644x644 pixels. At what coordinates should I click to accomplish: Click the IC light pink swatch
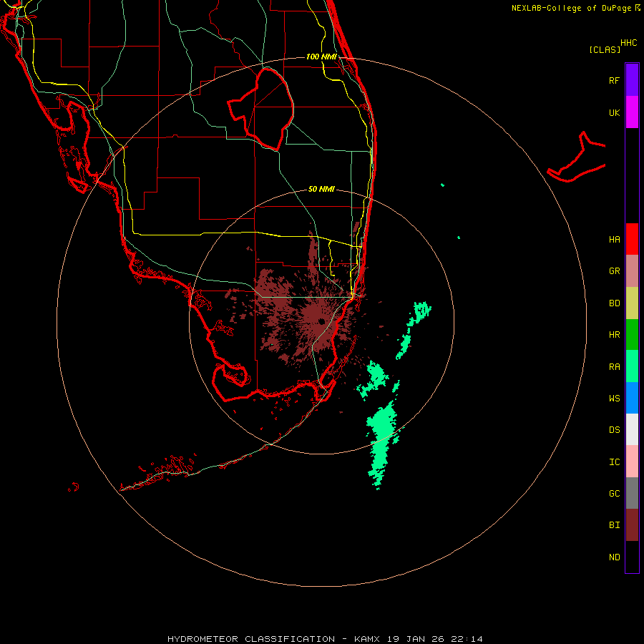[632, 462]
